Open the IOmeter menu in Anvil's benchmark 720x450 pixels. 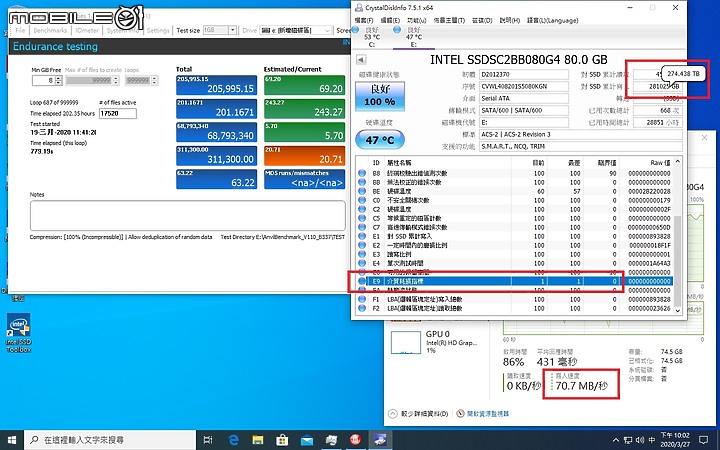click(87, 30)
